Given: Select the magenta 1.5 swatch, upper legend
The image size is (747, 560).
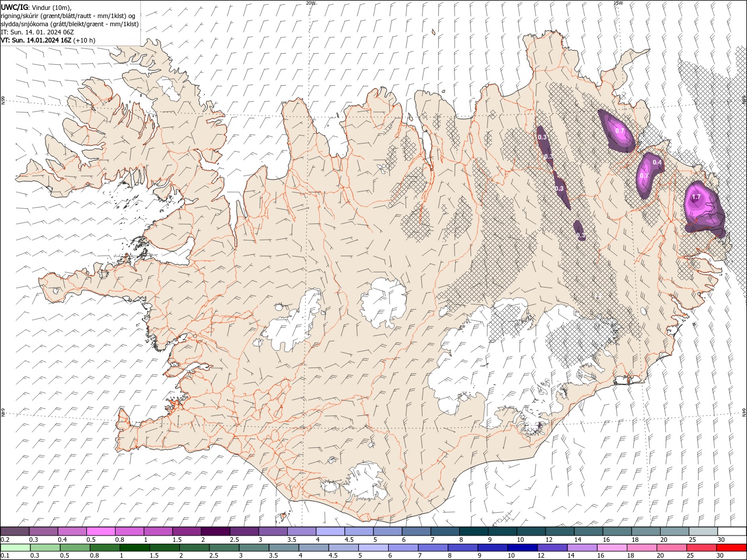Looking at the screenshot, I should click(187, 531).
